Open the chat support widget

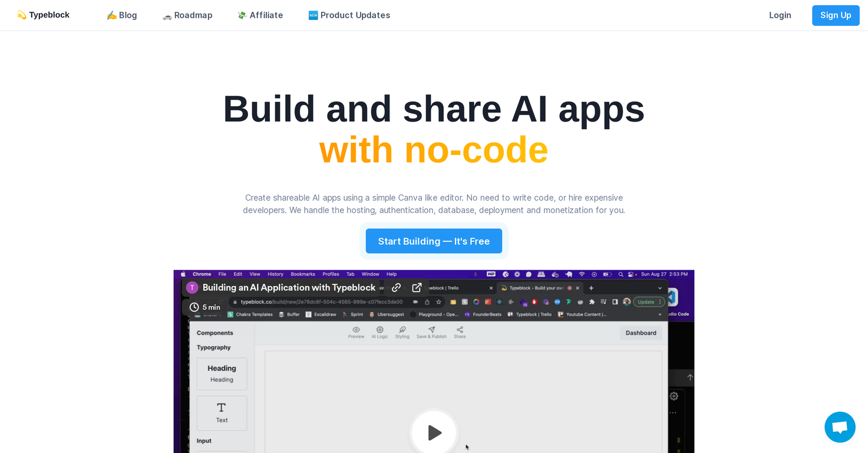click(x=839, y=427)
